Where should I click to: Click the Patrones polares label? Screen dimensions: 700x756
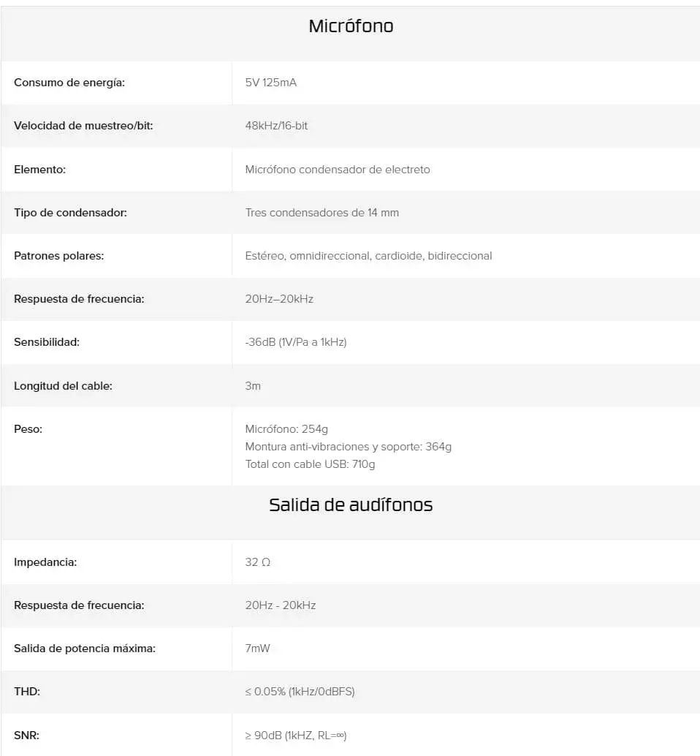tap(58, 256)
